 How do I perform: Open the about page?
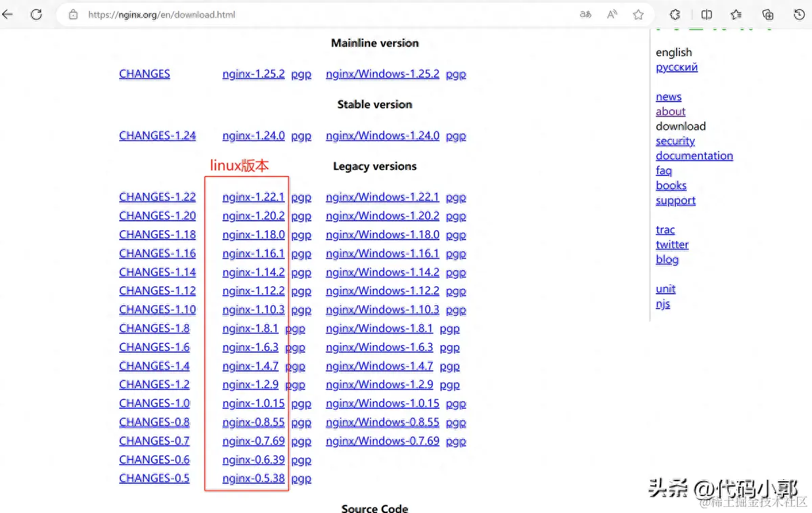(671, 112)
